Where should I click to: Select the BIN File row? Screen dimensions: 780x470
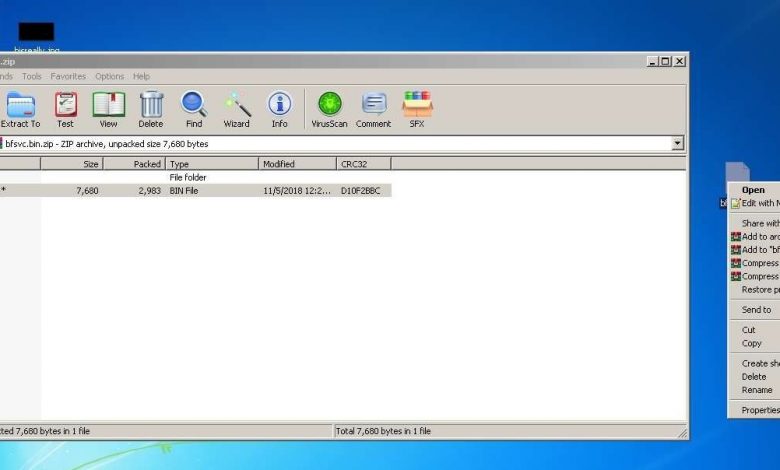195,190
